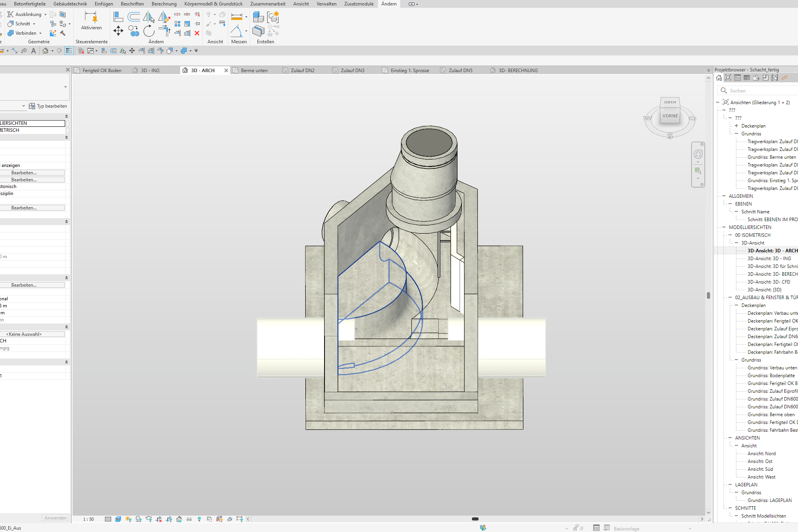Toggle sun path icon in view bar
This screenshot has width=798, height=532.
click(x=128, y=519)
